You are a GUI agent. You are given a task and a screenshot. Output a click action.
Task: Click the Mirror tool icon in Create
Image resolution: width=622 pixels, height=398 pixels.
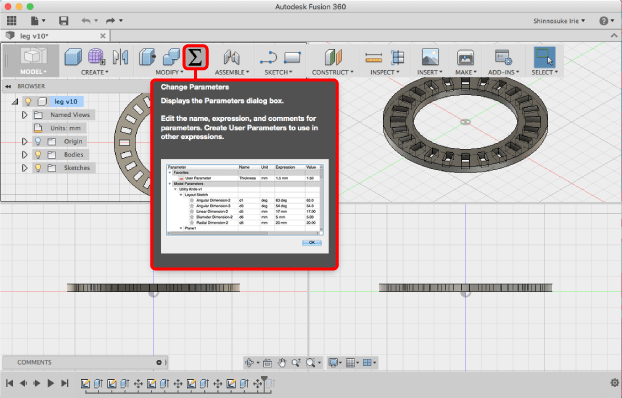coord(120,57)
